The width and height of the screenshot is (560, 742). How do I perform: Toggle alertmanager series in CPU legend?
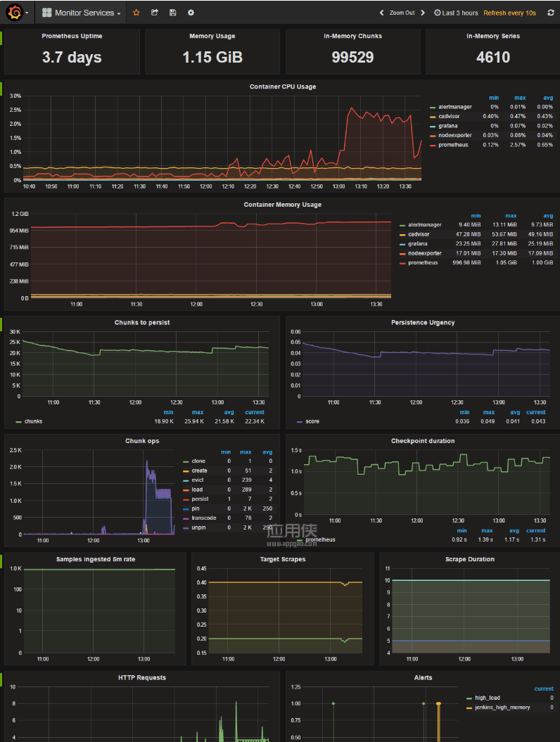tap(455, 107)
